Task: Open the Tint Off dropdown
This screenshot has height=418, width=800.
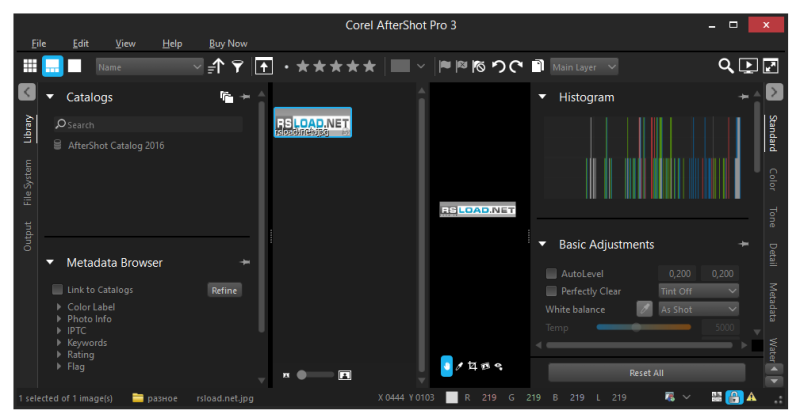Action: click(x=698, y=291)
